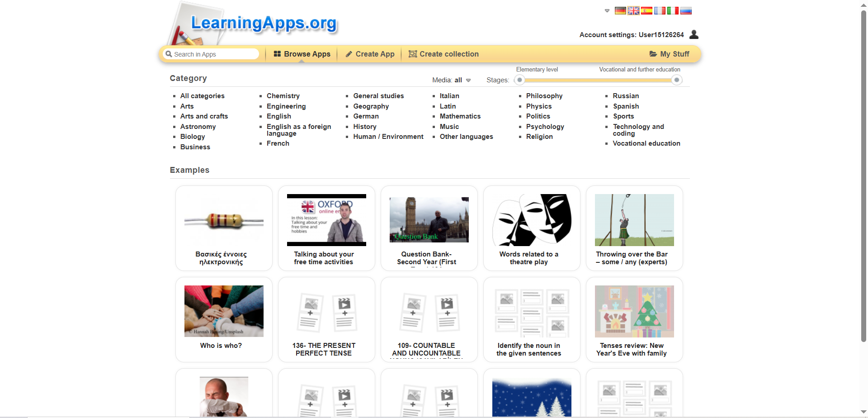Go to My Stuff

click(669, 54)
